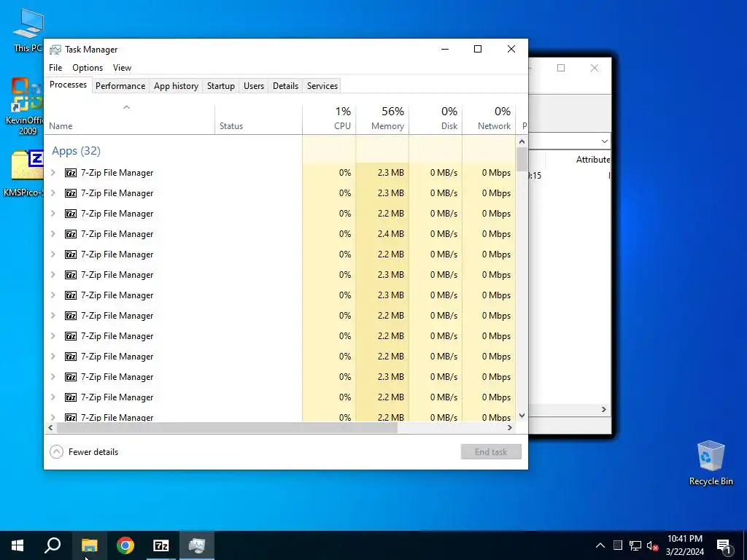Click the 7z icon of the topmost process row

[x=71, y=173]
